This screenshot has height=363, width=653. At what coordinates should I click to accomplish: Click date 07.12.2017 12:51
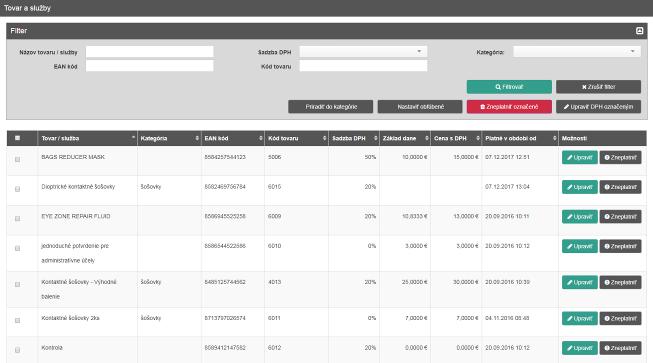click(507, 157)
